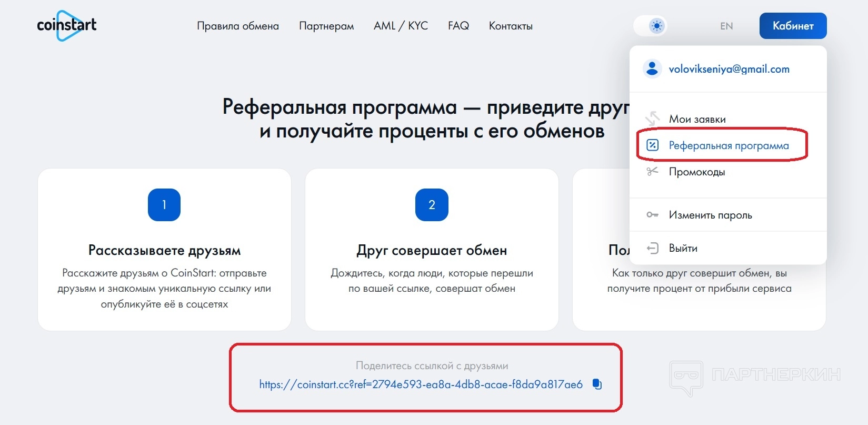
Task: Click the Поделитесь ссылкой с друзьями label
Action: point(432,365)
